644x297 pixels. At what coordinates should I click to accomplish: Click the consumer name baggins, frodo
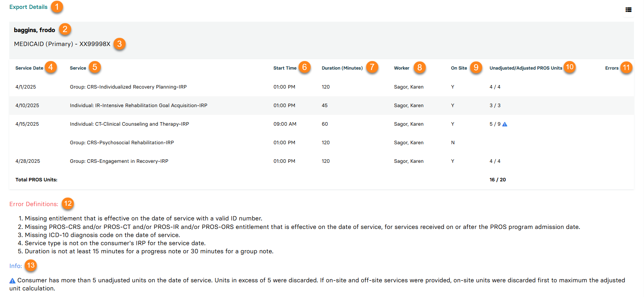[x=34, y=30]
